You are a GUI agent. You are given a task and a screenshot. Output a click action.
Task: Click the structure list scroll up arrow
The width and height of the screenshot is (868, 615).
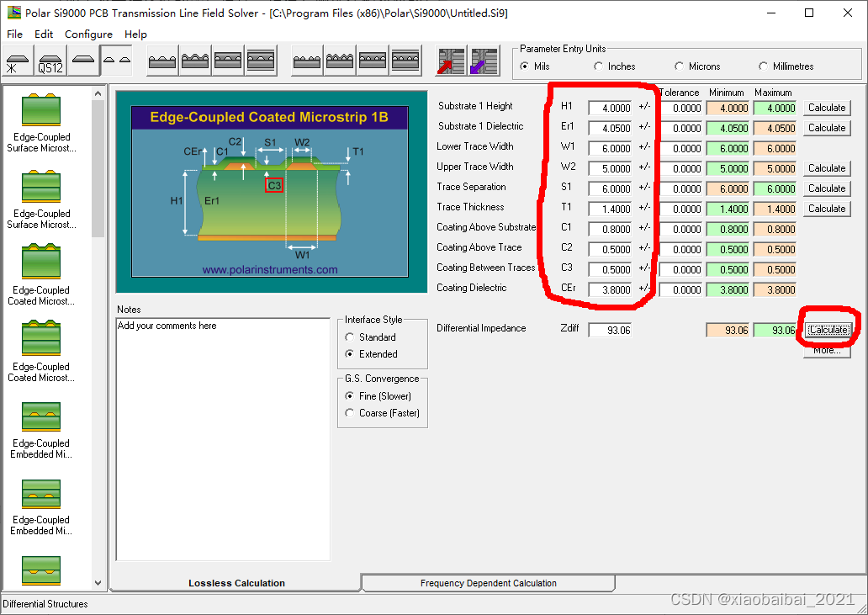click(x=98, y=93)
